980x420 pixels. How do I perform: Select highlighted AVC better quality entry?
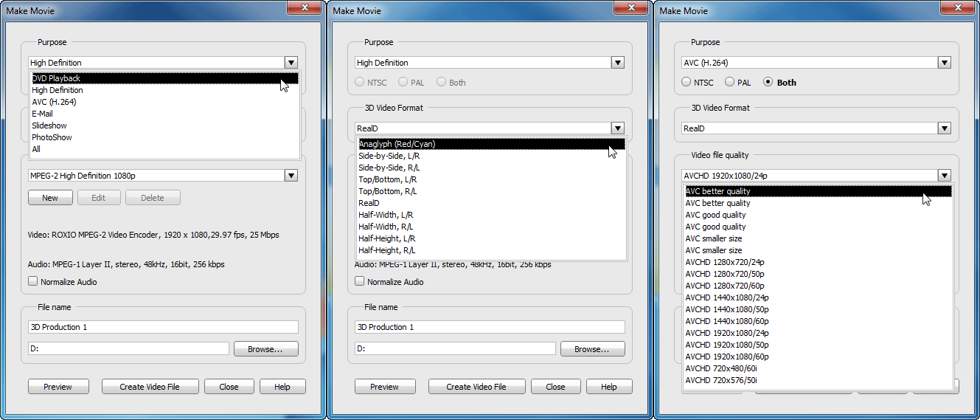coord(818,191)
